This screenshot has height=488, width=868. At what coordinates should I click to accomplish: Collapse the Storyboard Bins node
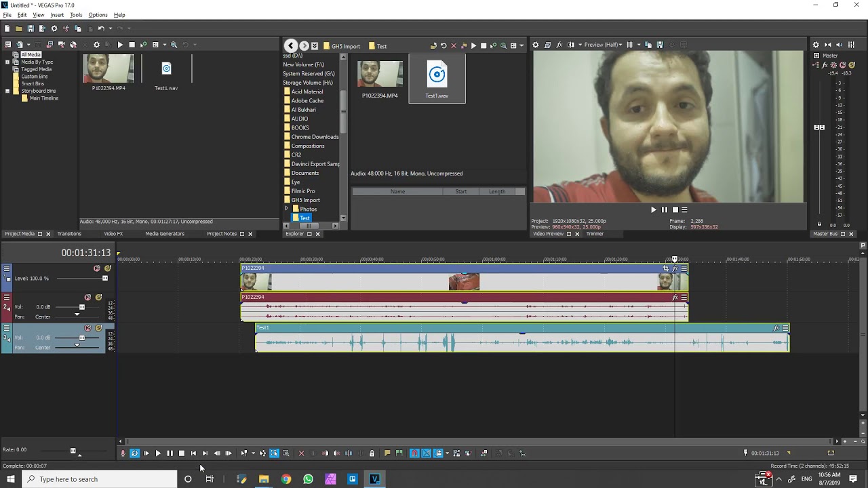7,91
